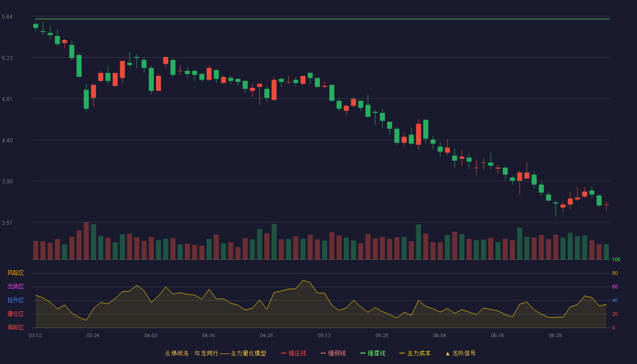This screenshot has width=637, height=364.
Task: Click the 5.23 price axis label
Action: (7, 58)
